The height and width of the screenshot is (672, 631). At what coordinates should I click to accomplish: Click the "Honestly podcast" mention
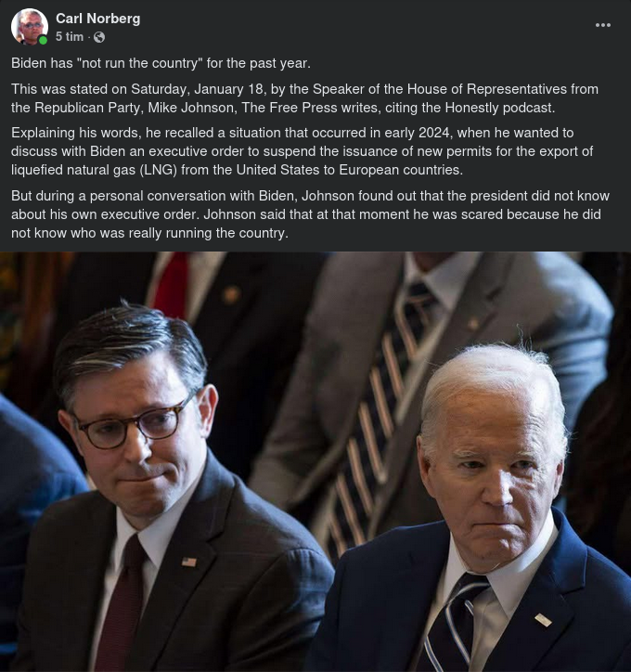499,108
